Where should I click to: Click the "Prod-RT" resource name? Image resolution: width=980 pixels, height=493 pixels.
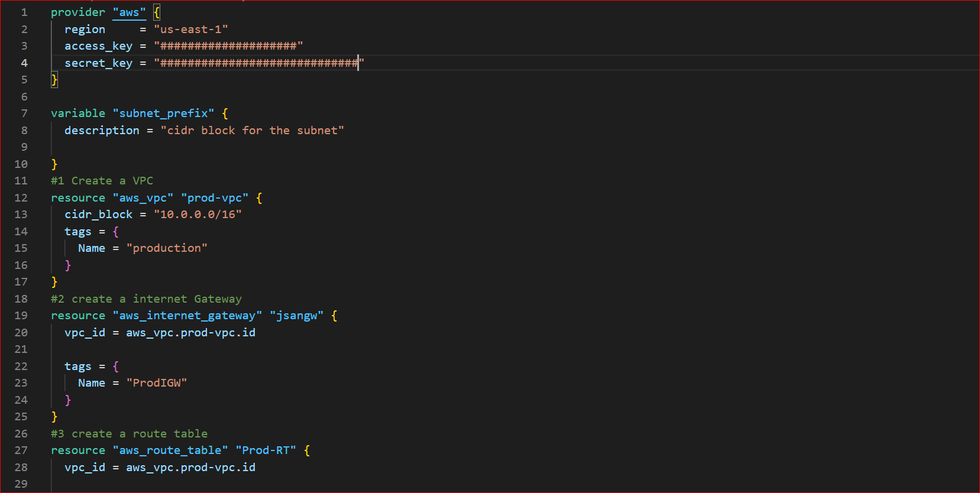266,450
